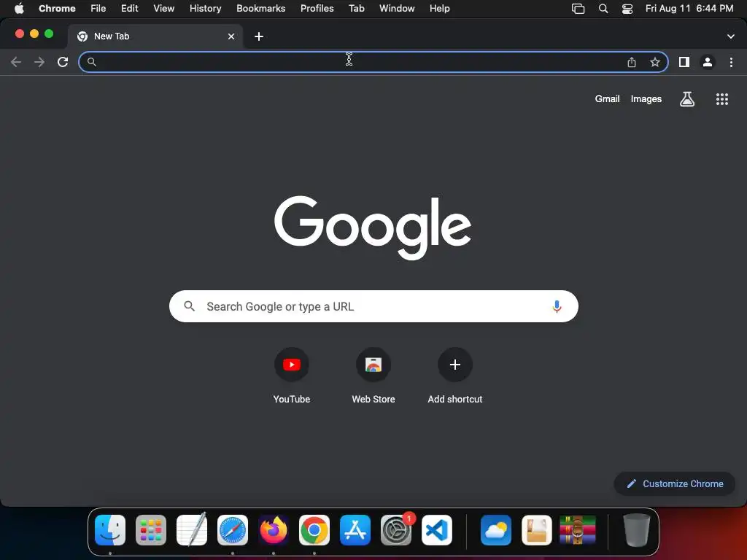The width and height of the screenshot is (747, 560).
Task: Open the profile avatar menu
Action: pyautogui.click(x=708, y=62)
